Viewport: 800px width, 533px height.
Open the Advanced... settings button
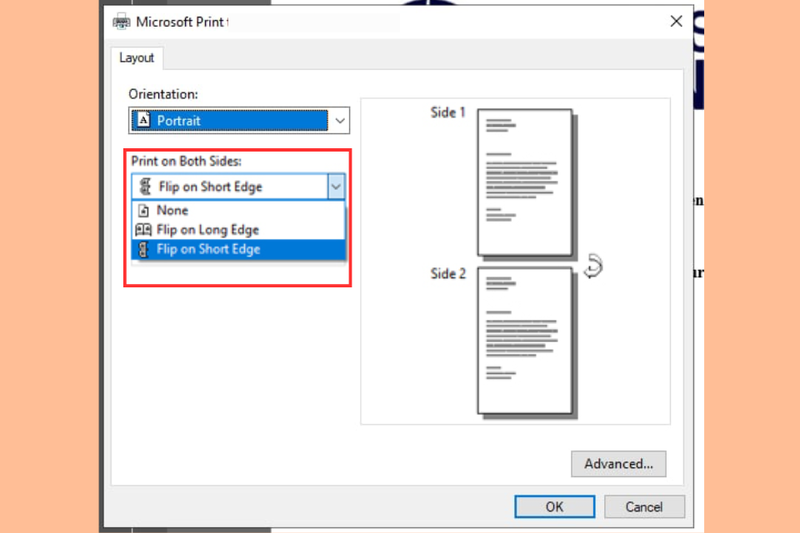click(x=618, y=464)
